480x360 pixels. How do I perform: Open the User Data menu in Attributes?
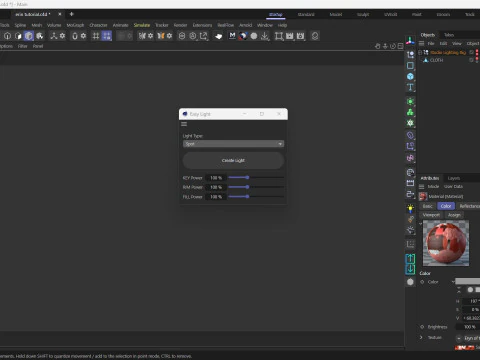click(453, 186)
